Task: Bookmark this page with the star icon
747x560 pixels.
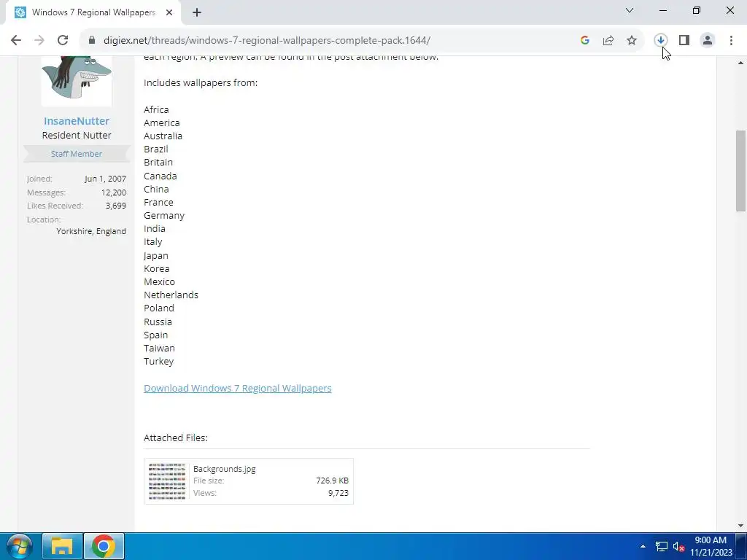Action: coord(632,40)
